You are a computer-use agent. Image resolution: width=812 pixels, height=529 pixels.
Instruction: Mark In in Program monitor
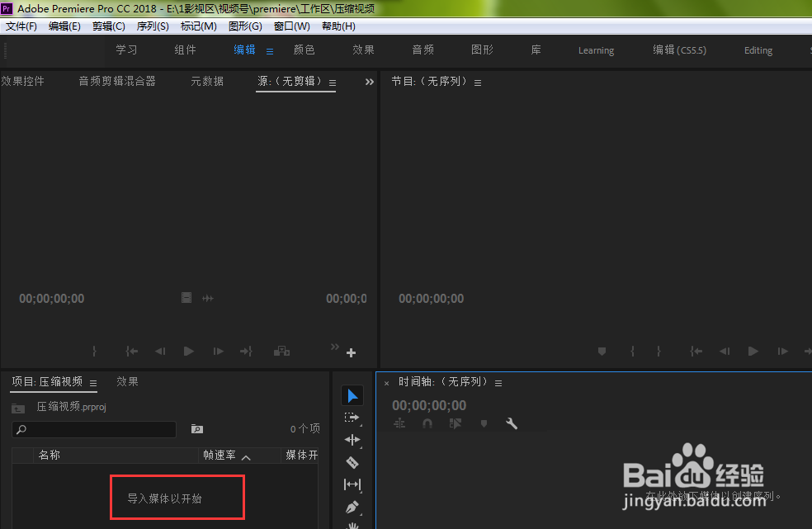(x=632, y=352)
